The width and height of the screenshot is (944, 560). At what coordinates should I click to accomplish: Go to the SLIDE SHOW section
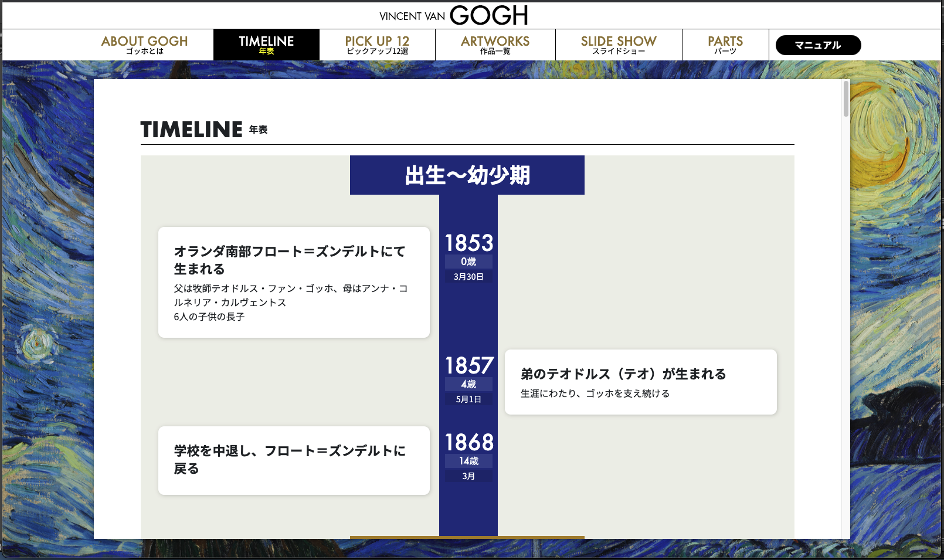(618, 44)
